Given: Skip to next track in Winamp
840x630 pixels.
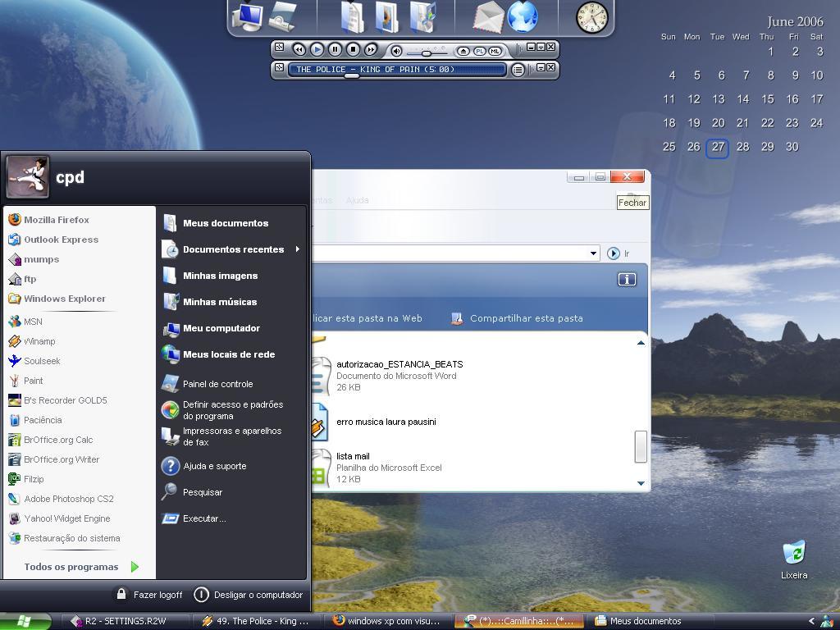Looking at the screenshot, I should point(371,50).
